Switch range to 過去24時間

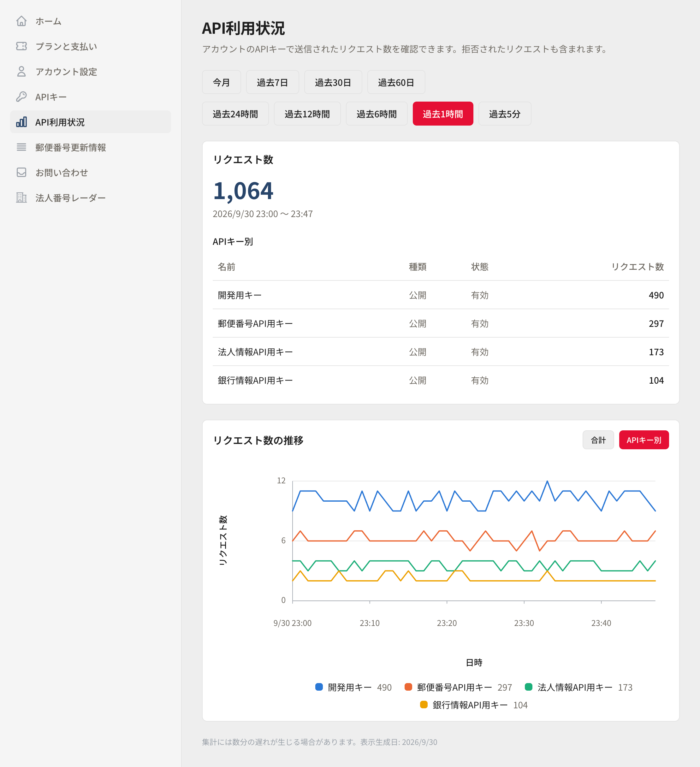point(235,114)
